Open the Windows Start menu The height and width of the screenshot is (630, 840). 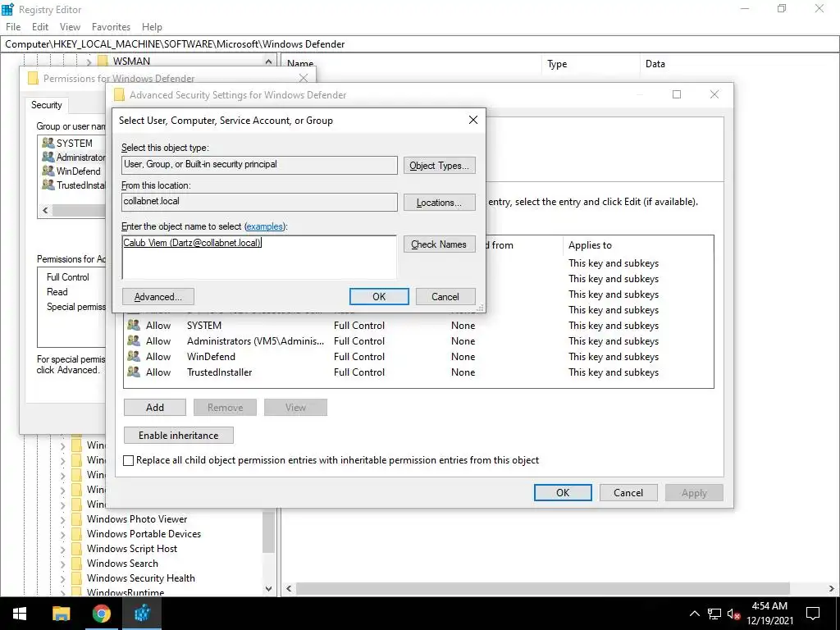click(20, 614)
